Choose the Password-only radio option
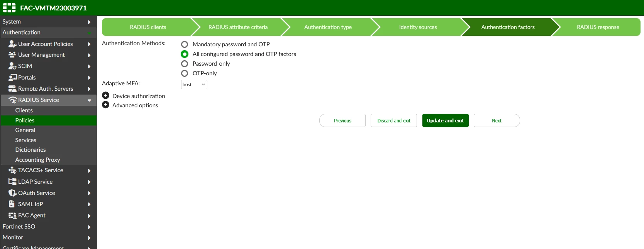644x249 pixels. (x=185, y=64)
